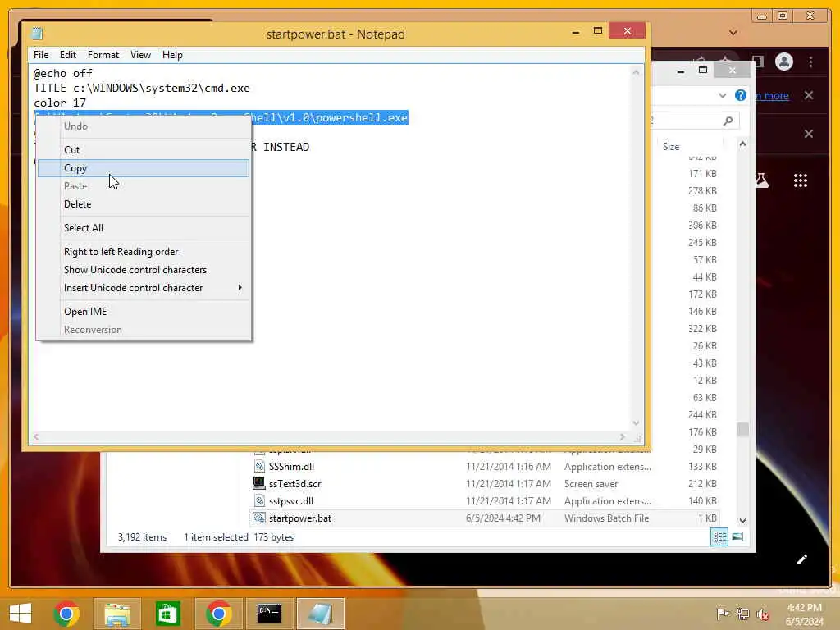This screenshot has height=630, width=840.
Task: Click the network tray icon
Action: click(x=742, y=614)
